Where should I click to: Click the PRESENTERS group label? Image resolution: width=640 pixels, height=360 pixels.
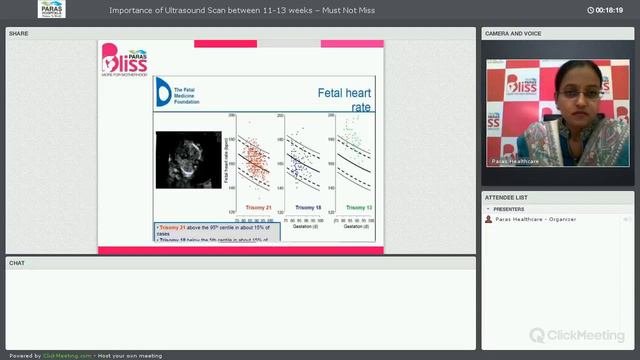509,209
